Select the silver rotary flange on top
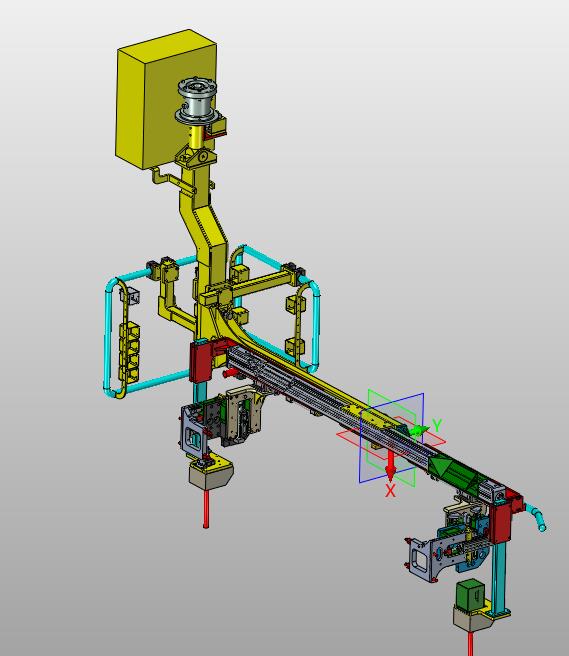Viewport: 569px width, 656px height. coord(197,101)
